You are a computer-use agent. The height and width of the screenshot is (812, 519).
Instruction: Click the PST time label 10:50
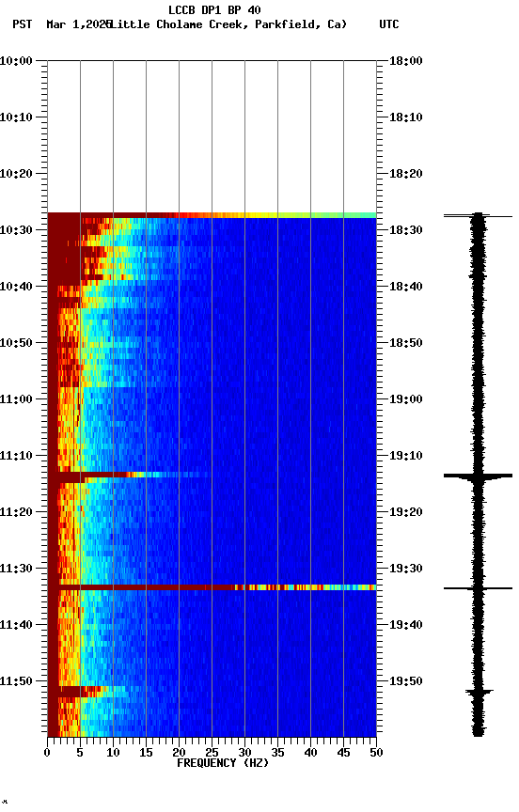[x=16, y=343]
